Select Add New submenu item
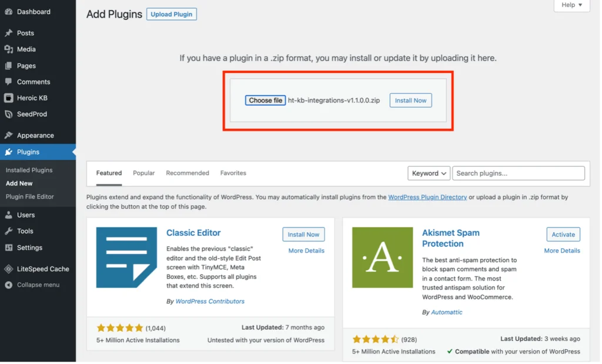 point(19,183)
